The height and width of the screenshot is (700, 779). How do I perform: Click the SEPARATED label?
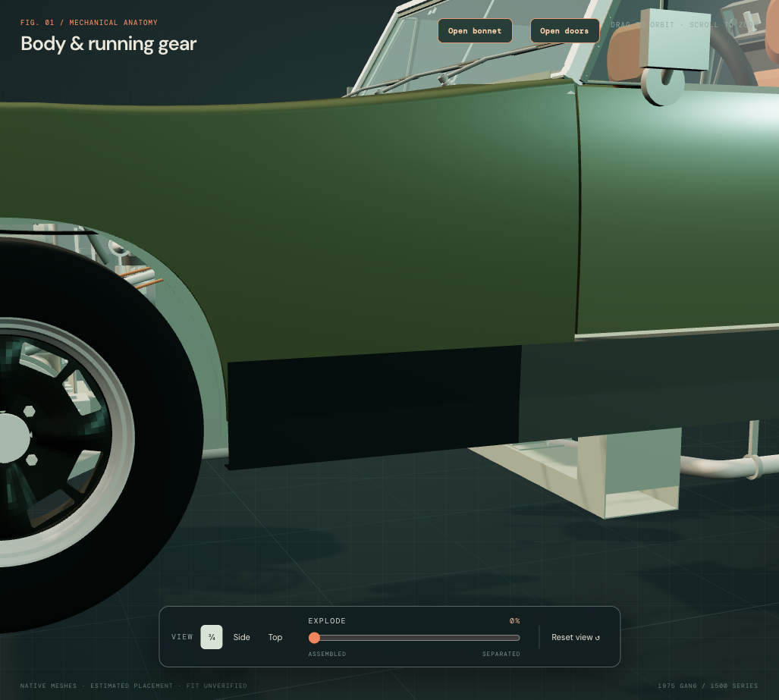(501, 654)
